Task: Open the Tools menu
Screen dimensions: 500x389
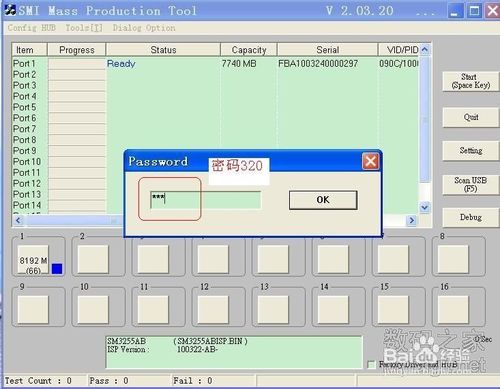Action: [84, 28]
